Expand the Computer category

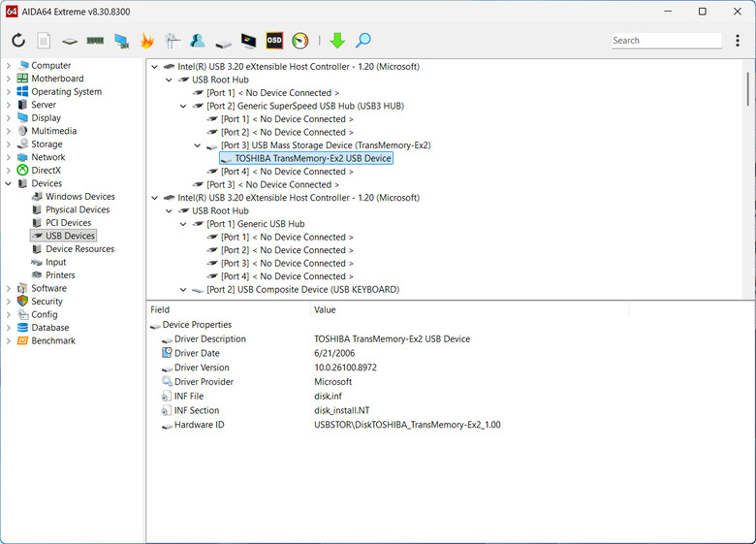[x=8, y=66]
